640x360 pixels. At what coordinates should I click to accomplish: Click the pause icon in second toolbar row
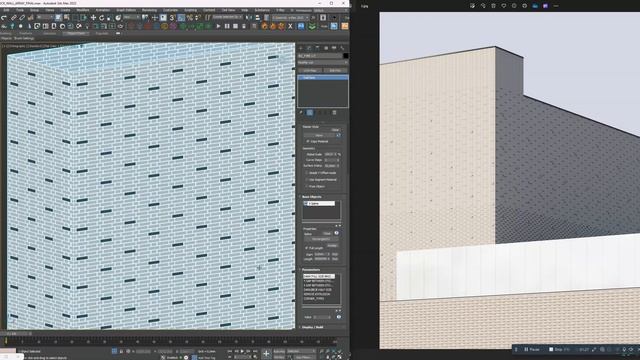click(227, 26)
